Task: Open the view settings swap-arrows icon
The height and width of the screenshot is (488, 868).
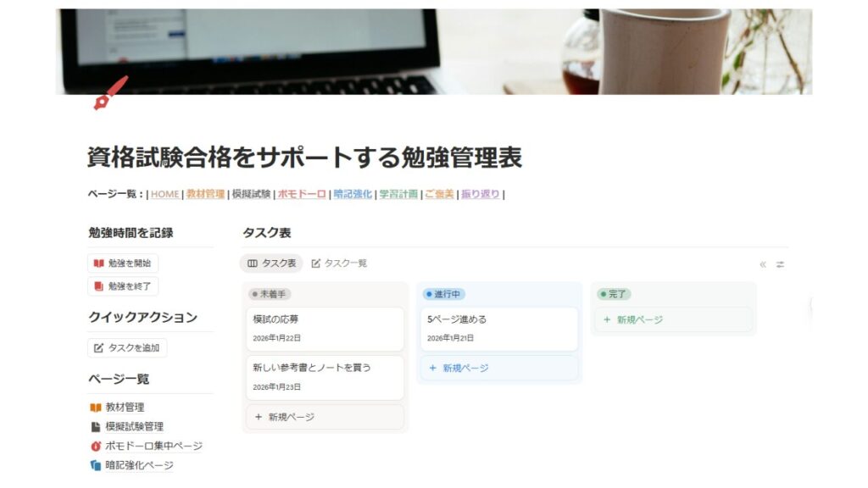Action: [x=780, y=264]
